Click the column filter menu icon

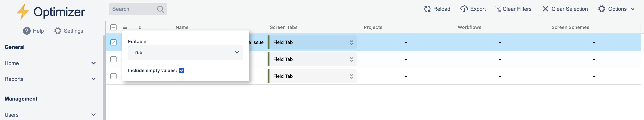coord(125,27)
